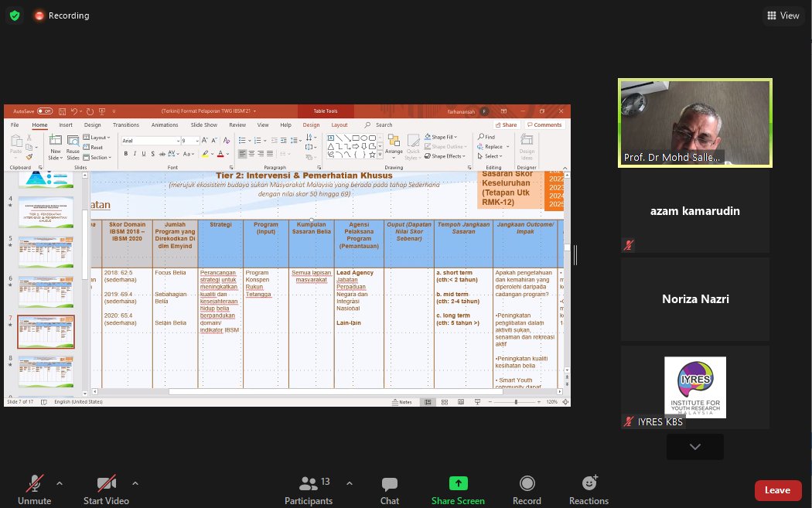Start recording with the Record button

[x=527, y=489]
